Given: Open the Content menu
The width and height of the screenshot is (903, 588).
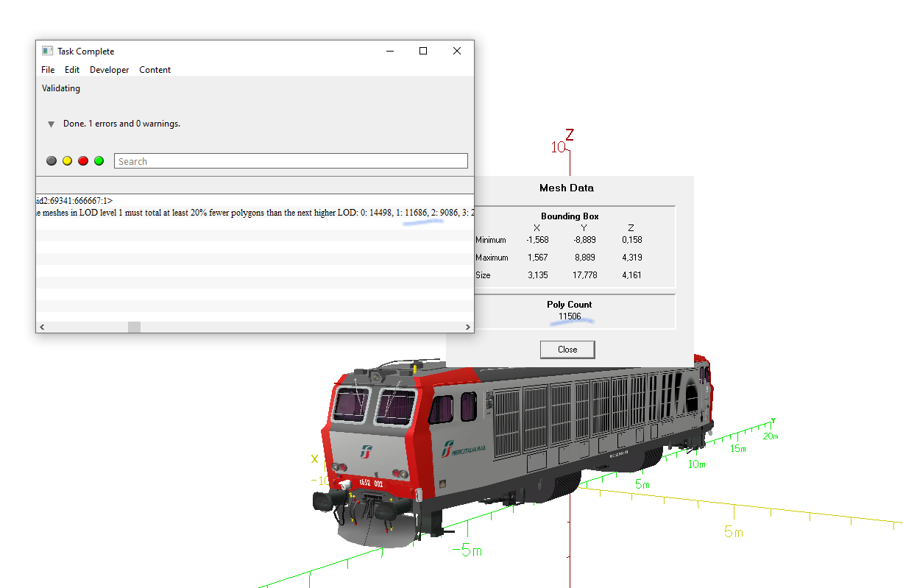Looking at the screenshot, I should point(155,70).
